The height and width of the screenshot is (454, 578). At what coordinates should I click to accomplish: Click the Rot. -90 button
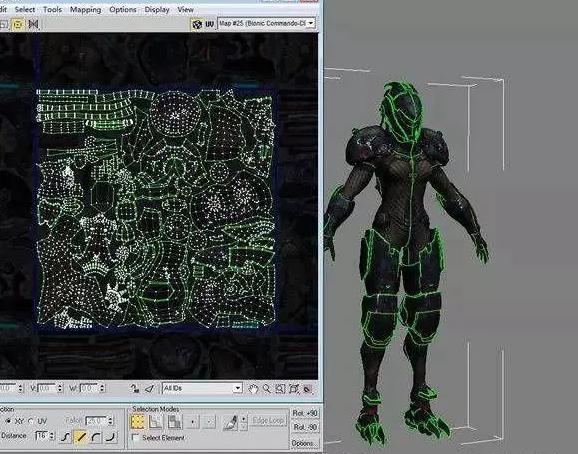coord(305,427)
